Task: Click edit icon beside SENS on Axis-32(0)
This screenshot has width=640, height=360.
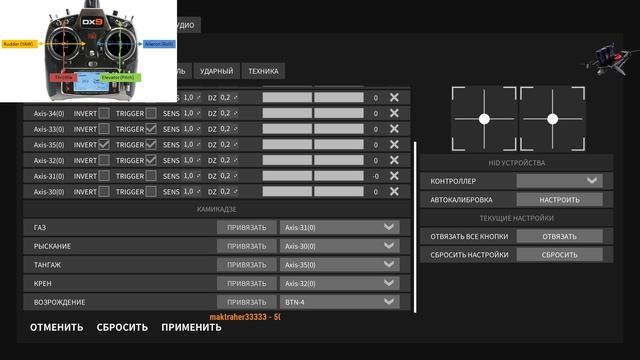Action: point(198,160)
